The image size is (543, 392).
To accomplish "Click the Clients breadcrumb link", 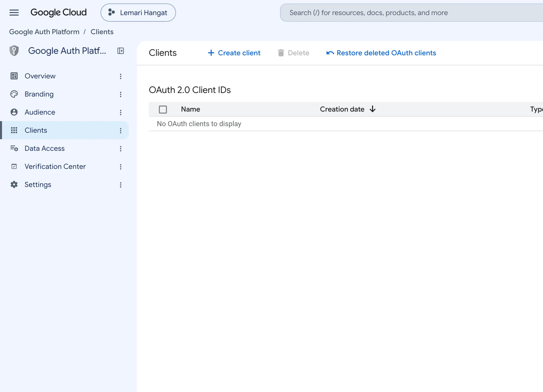I will click(102, 32).
